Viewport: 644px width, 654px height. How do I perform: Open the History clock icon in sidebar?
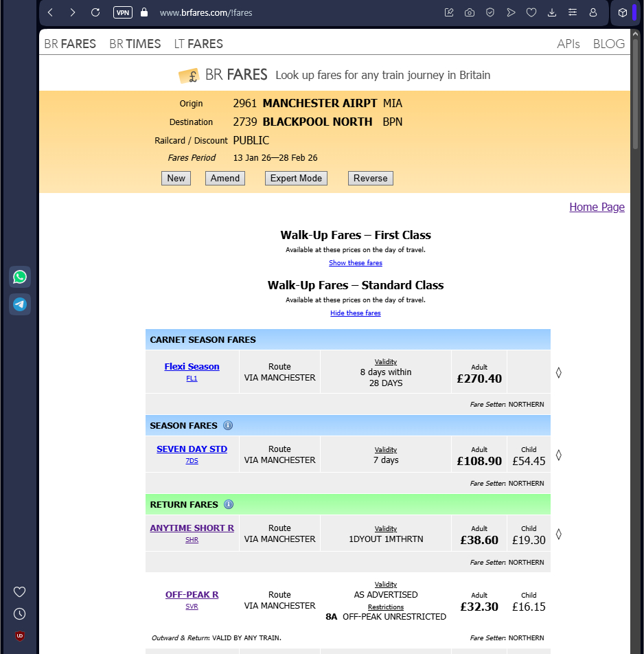(20, 613)
